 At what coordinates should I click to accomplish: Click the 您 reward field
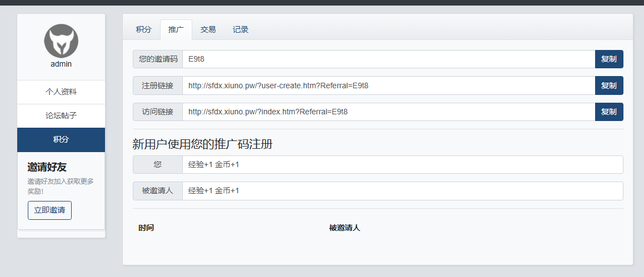402,164
